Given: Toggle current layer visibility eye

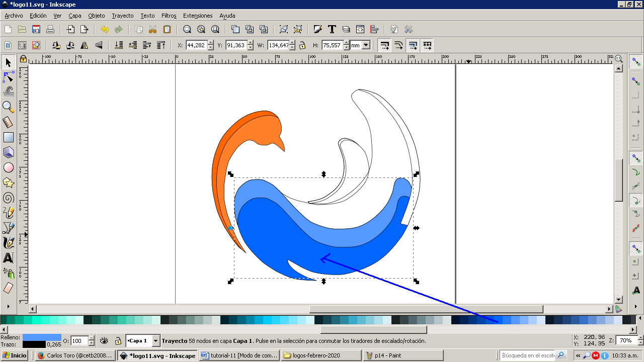Looking at the screenshot, I should tap(104, 340).
